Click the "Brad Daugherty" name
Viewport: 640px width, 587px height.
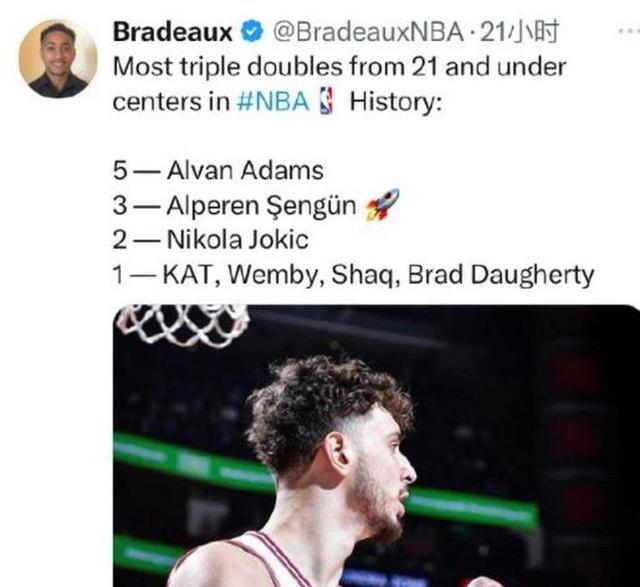point(501,275)
